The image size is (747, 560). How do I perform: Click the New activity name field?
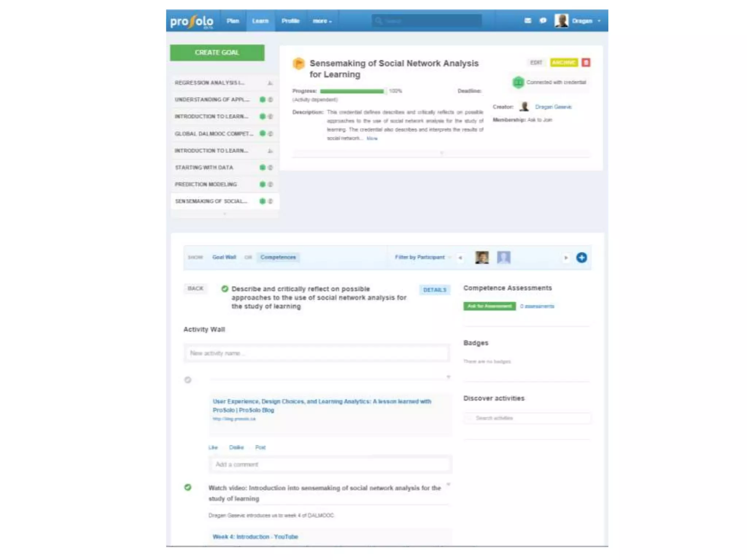pos(317,353)
